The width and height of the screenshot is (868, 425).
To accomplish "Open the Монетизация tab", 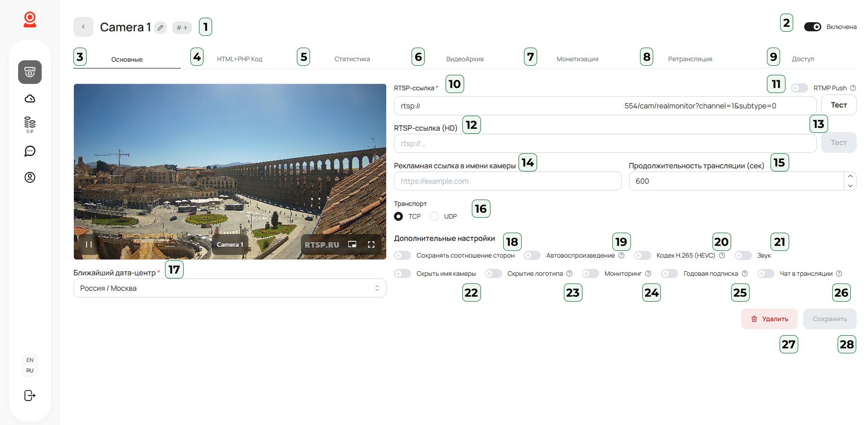I will click(577, 59).
